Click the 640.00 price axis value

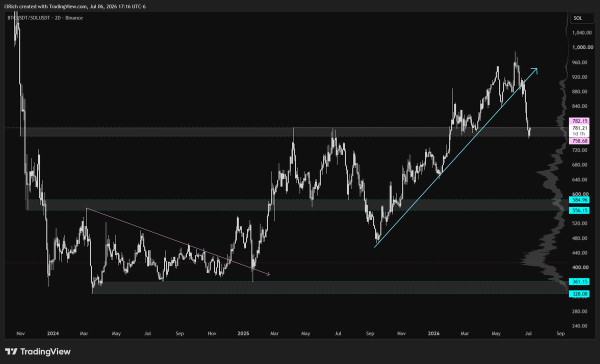click(x=580, y=179)
